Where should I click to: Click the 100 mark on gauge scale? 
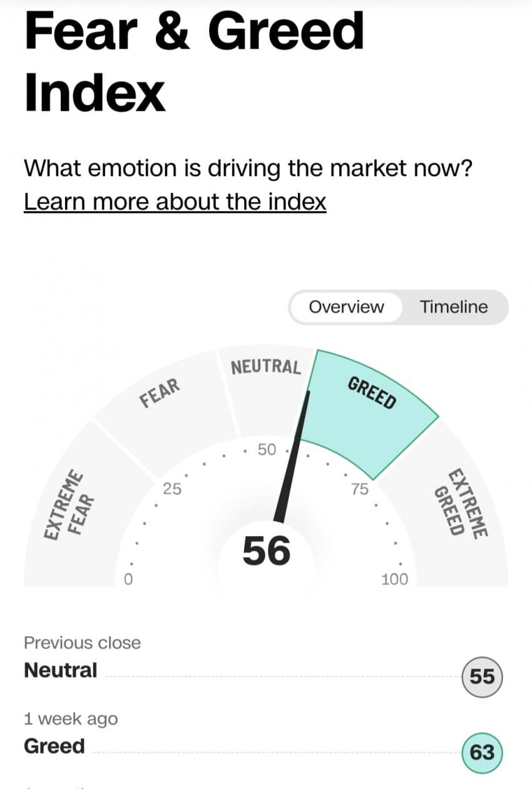(x=394, y=579)
